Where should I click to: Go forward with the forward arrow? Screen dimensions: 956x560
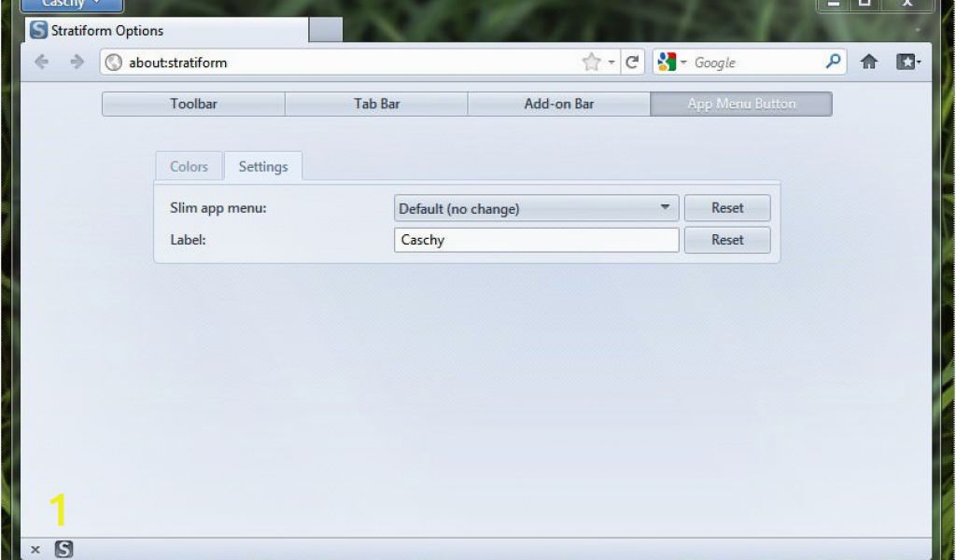77,62
